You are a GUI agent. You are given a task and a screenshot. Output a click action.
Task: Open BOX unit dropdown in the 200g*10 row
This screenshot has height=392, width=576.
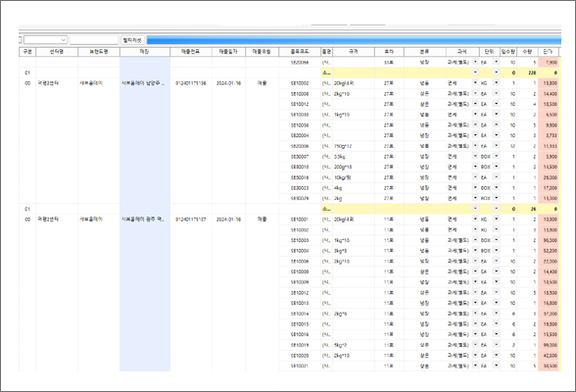tap(497, 167)
